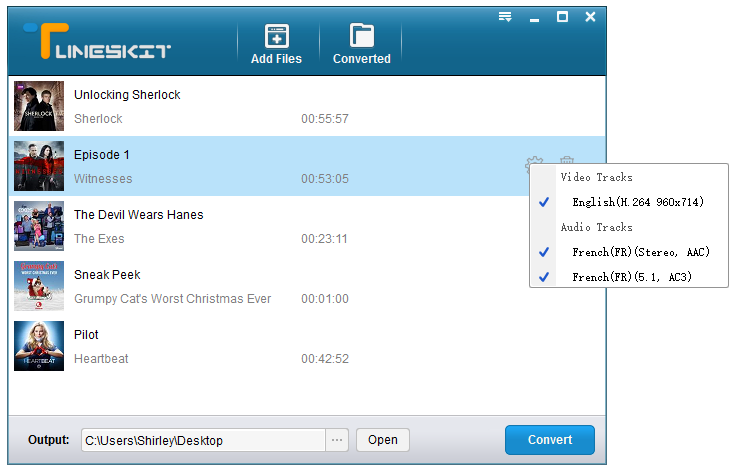734x470 pixels.
Task: Click the TunesKit logo
Action: pyautogui.click(x=97, y=41)
